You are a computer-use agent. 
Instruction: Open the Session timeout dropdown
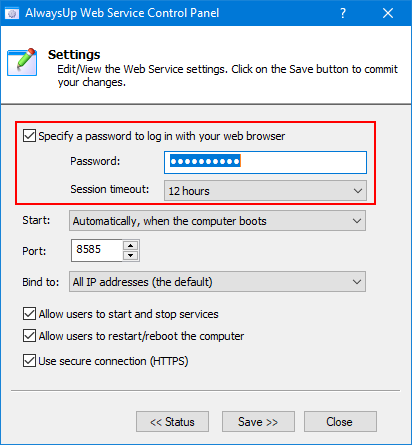point(265,191)
